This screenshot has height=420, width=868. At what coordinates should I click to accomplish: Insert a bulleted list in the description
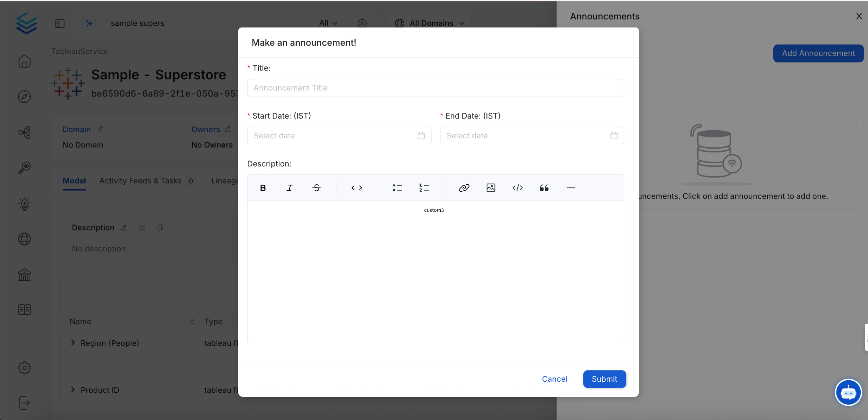click(x=397, y=188)
